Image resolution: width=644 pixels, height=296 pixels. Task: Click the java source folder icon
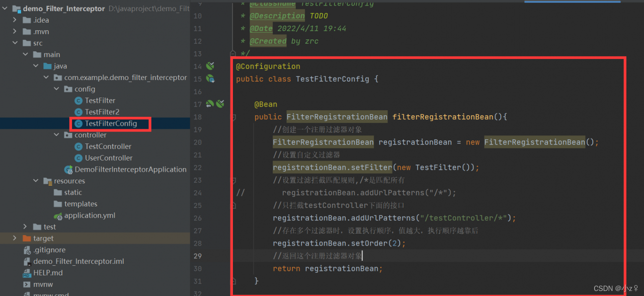pyautogui.click(x=47, y=66)
